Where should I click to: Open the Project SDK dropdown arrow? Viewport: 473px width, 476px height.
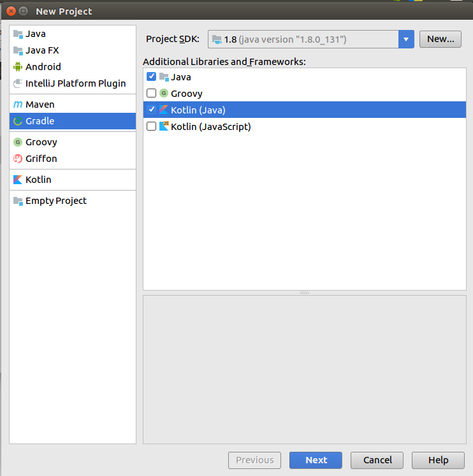click(x=406, y=39)
